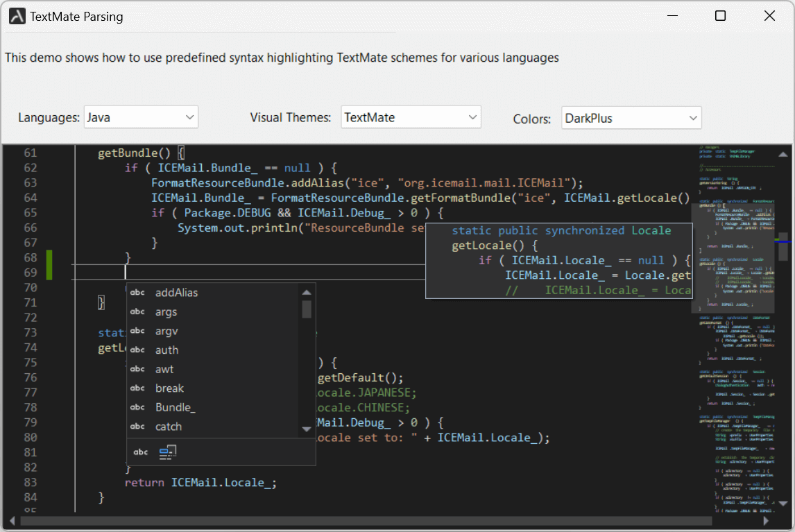
Task: Click line number 65 in the gutter
Action: coord(31,212)
